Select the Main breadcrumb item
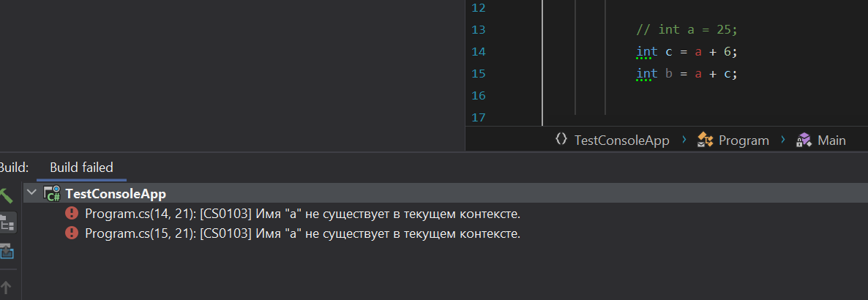This screenshot has height=300, width=868. [x=831, y=140]
